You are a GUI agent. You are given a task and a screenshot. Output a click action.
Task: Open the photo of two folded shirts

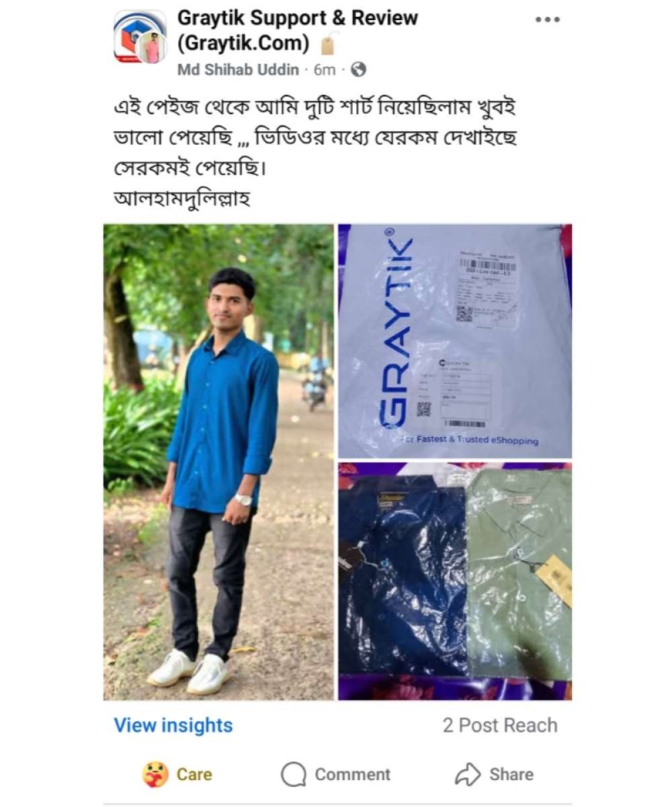pyautogui.click(x=455, y=581)
